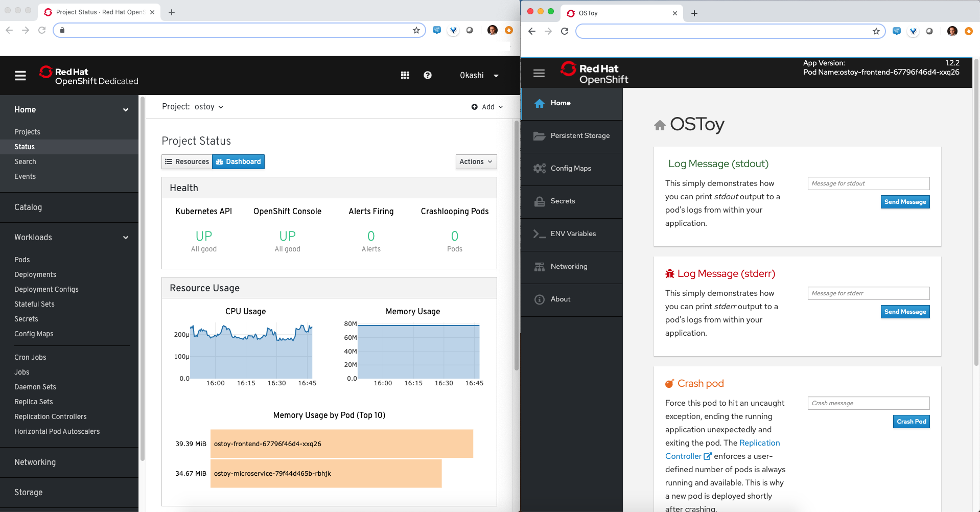Open the OSToy app hamburger menu

(x=539, y=73)
